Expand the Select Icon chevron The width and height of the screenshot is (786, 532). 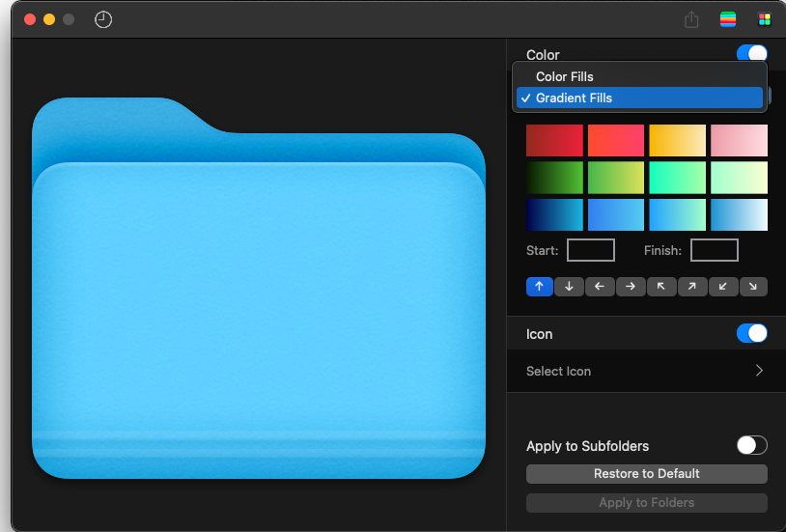[759, 371]
